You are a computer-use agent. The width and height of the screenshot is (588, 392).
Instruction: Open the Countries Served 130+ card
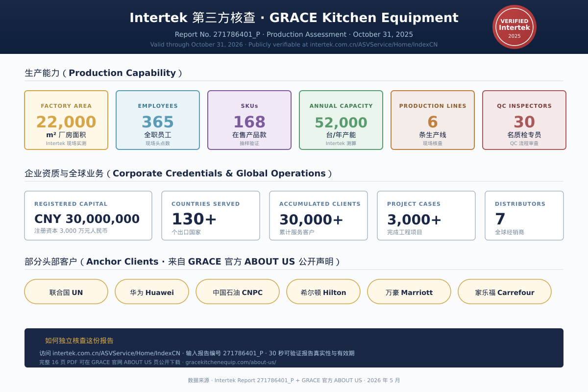(211, 216)
